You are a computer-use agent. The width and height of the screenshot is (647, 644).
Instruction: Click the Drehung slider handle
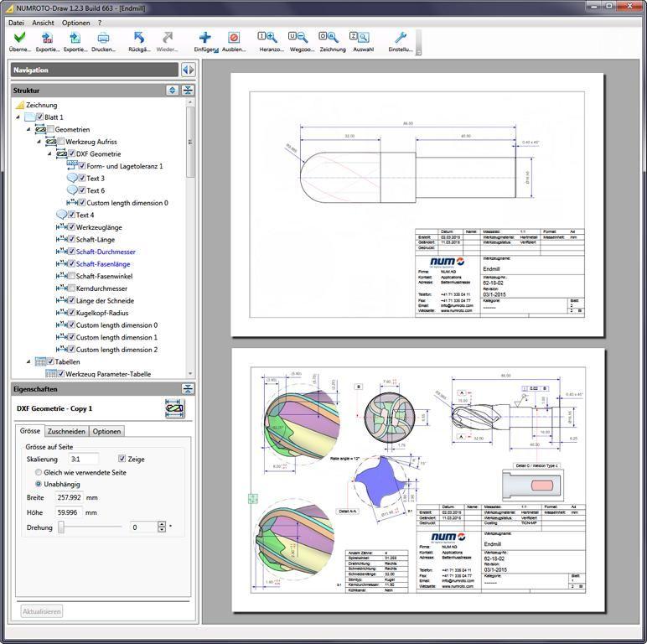click(61, 527)
